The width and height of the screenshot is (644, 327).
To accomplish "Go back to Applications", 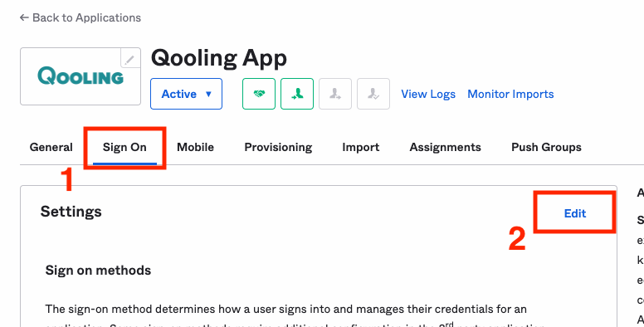I will pyautogui.click(x=80, y=17).
